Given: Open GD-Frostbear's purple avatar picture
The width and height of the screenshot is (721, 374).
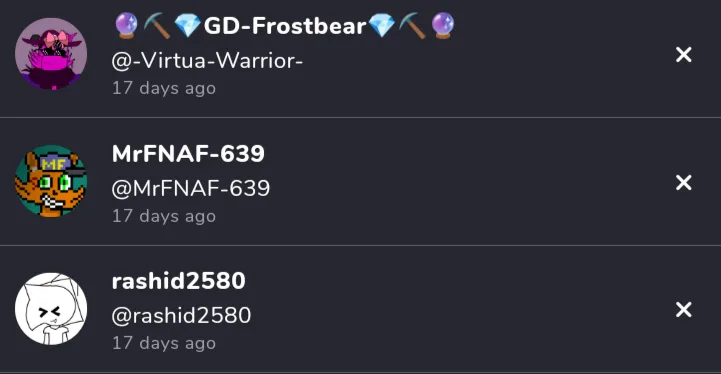Looking at the screenshot, I should (51, 54).
